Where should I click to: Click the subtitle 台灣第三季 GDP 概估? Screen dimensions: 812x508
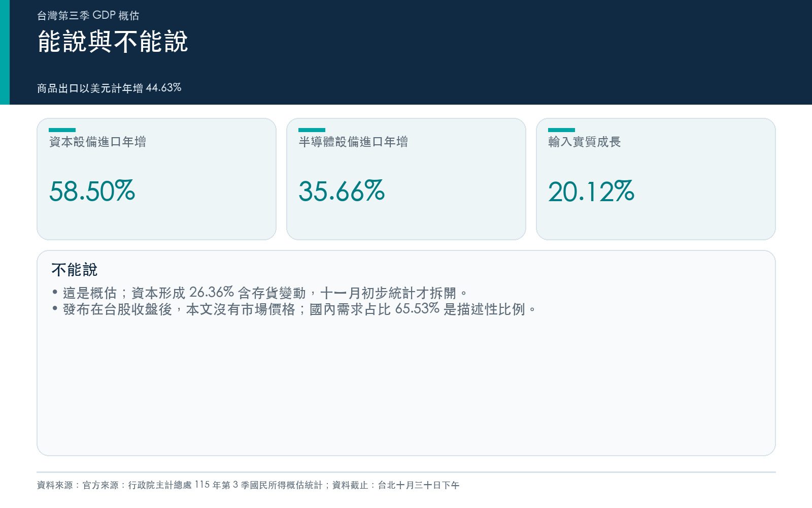click(x=88, y=16)
